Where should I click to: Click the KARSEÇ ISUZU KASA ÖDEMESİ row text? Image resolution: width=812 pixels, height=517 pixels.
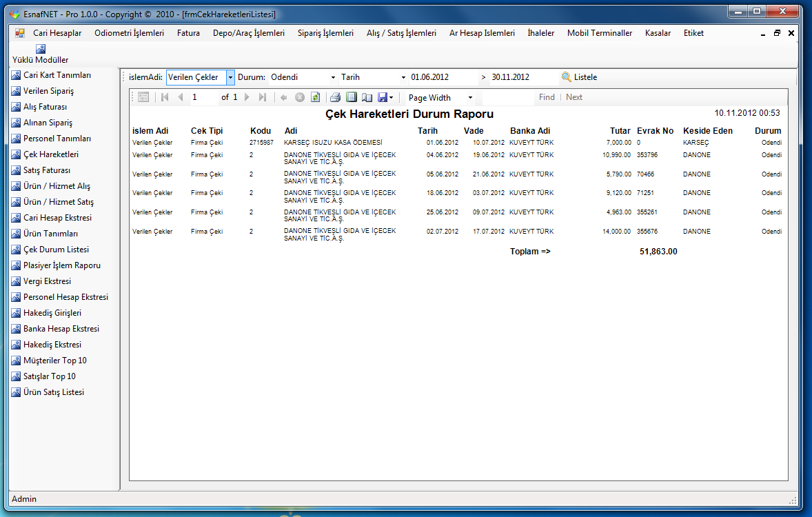[x=333, y=143]
